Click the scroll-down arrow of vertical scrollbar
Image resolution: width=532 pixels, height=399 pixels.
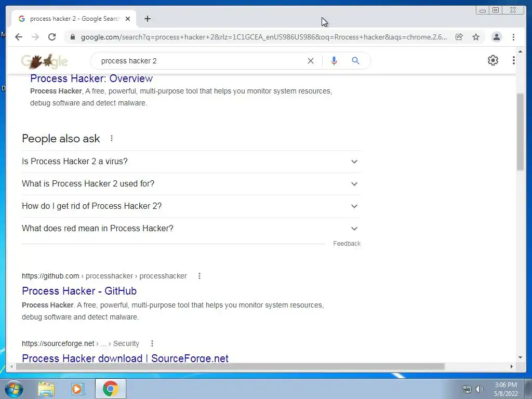pos(520,357)
